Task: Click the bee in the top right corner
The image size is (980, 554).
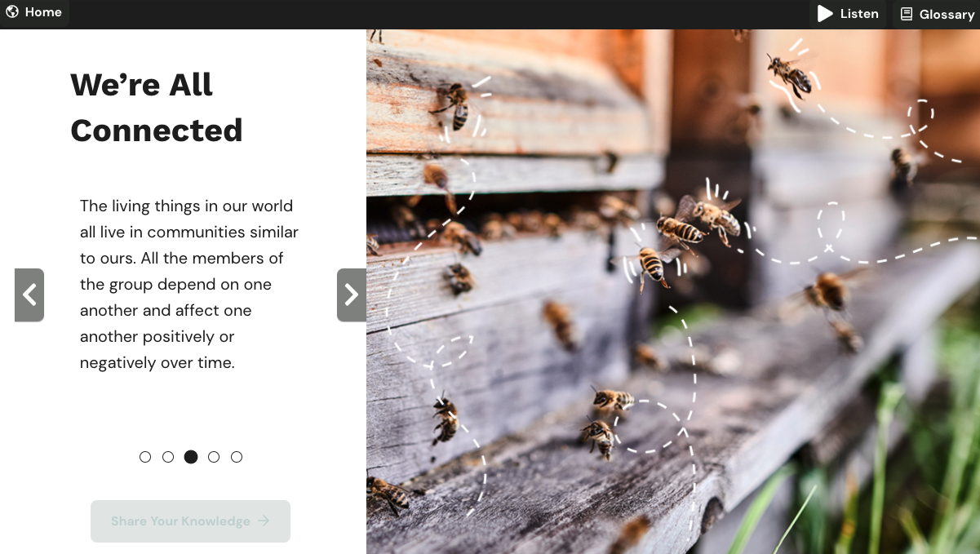Action: (790, 75)
